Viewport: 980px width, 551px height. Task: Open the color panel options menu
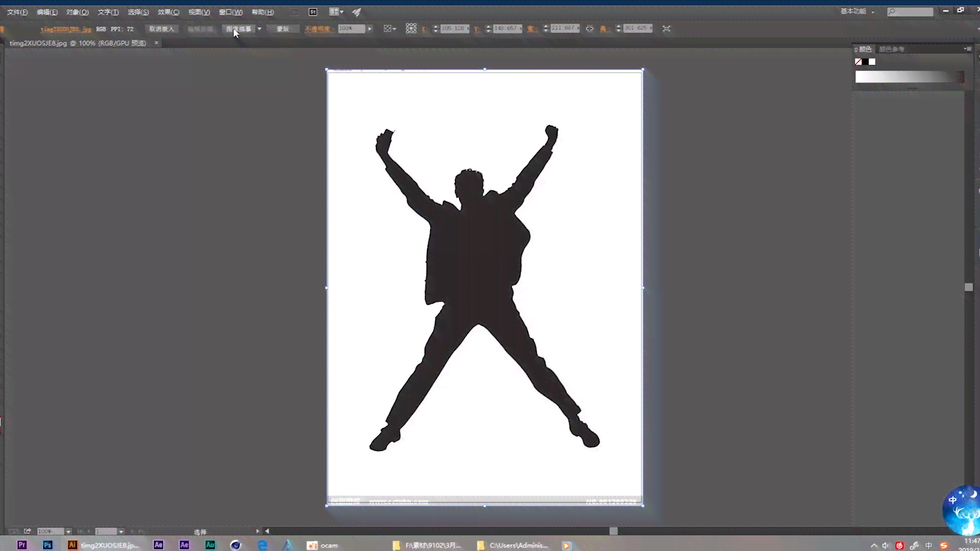tap(968, 49)
